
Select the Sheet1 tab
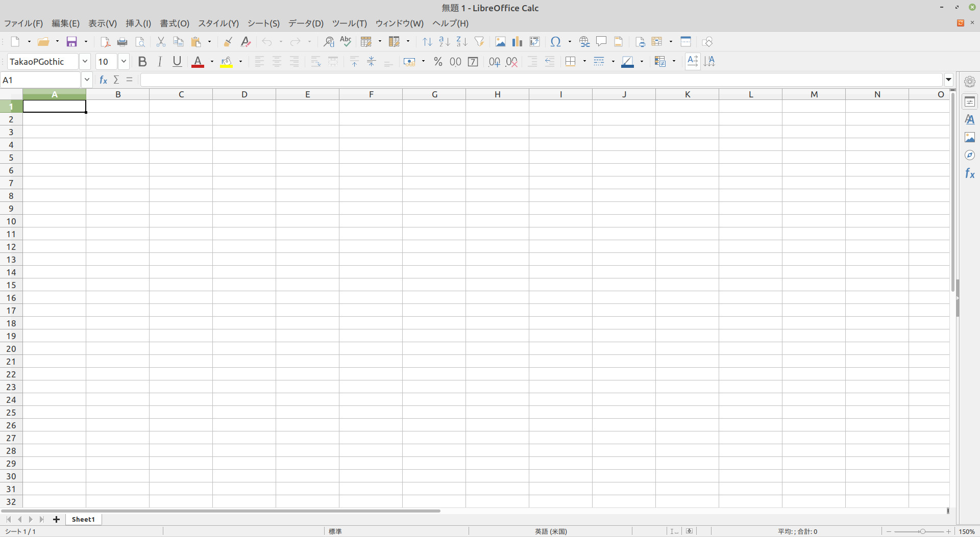click(x=83, y=519)
